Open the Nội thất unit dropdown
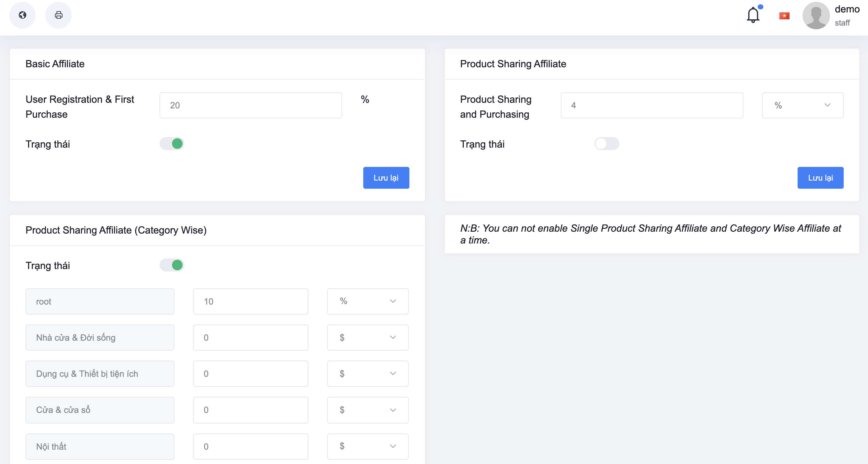868x464 pixels. tap(368, 447)
